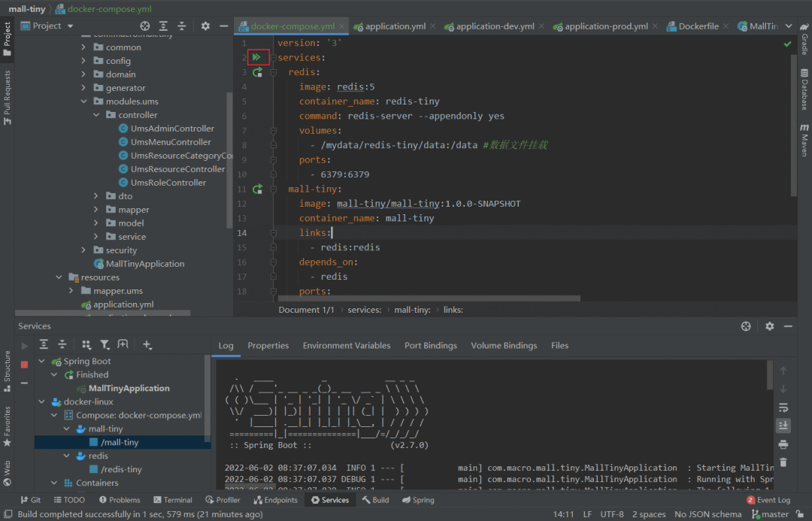Image resolution: width=812 pixels, height=521 pixels.
Task: Select UmsAdminController in project tree
Action: pyautogui.click(x=172, y=129)
